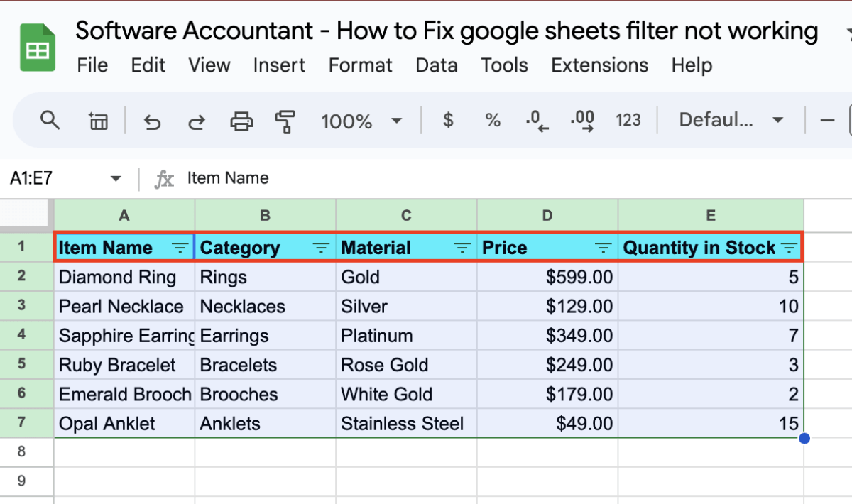Open the Help menu
This screenshot has height=504, width=852.
(692, 65)
